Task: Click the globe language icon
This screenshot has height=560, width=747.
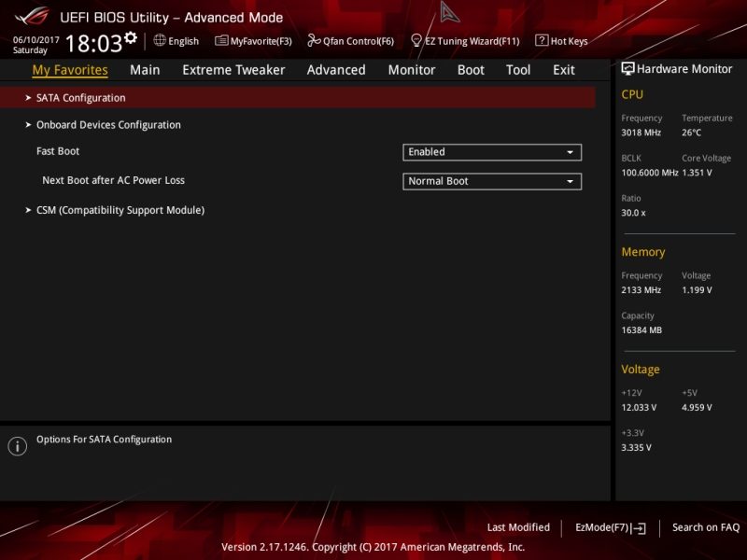Action: click(x=160, y=40)
